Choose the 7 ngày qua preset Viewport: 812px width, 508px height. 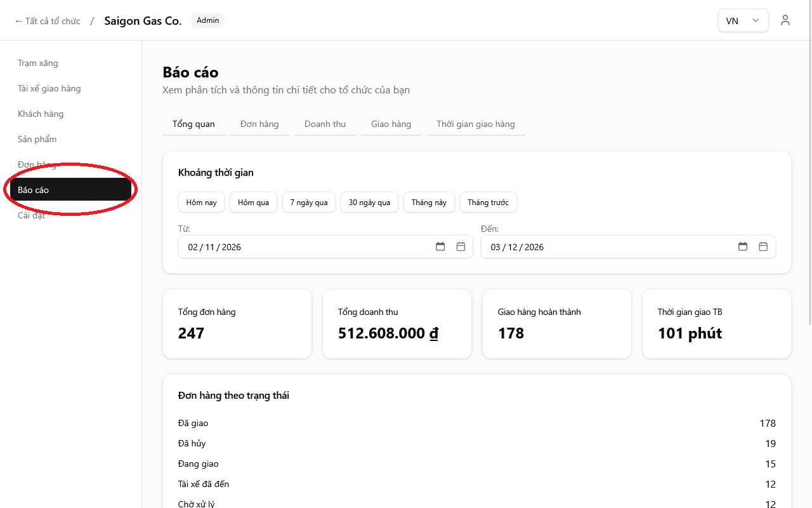(x=309, y=203)
